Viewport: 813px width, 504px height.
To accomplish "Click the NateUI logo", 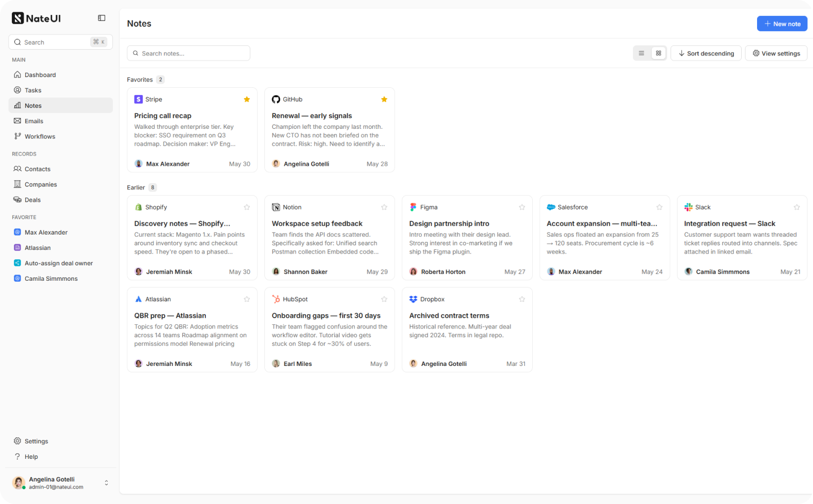I will pos(36,18).
